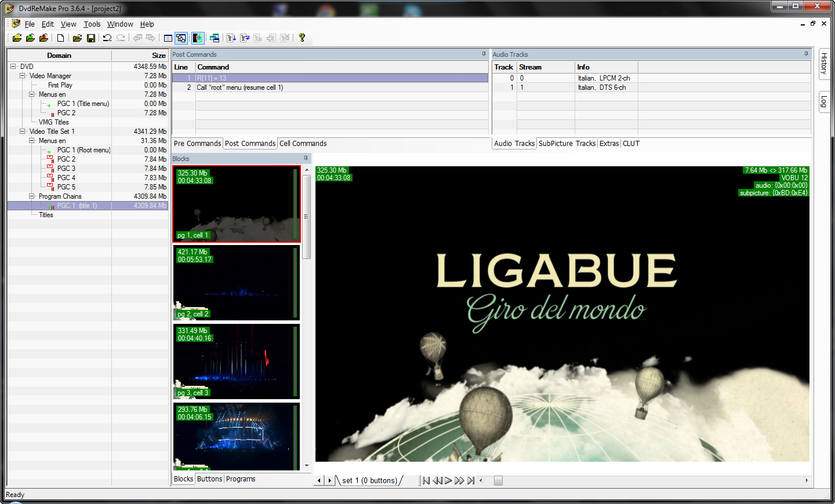Click the first green import DVD folder icon

[17, 38]
